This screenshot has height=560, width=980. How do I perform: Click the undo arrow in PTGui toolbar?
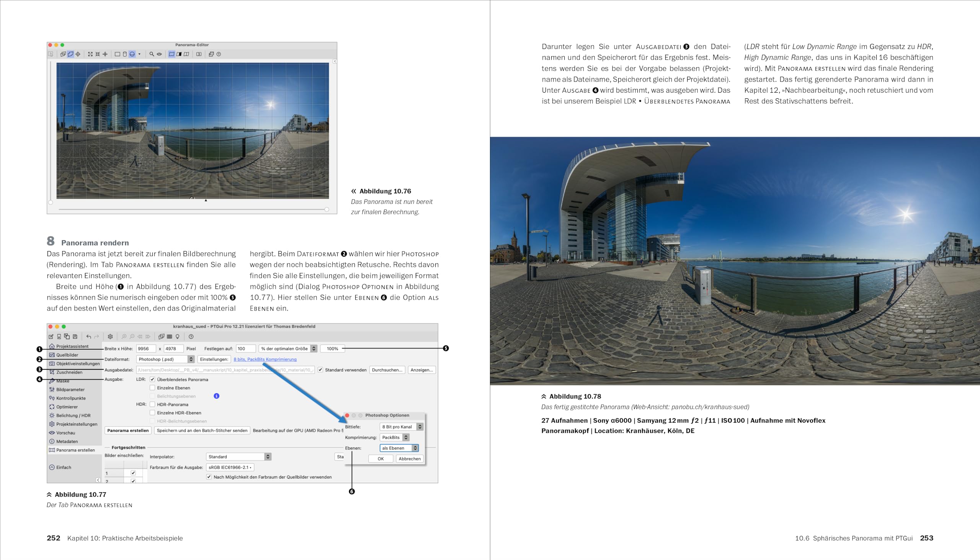[88, 336]
